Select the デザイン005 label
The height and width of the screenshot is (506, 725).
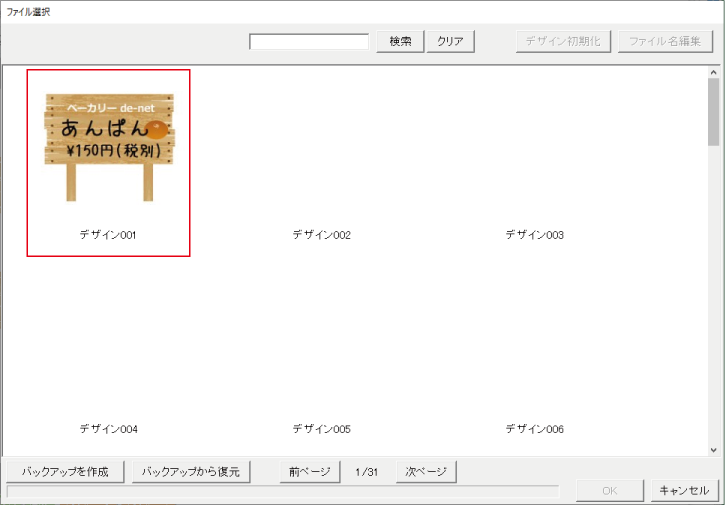coord(321,429)
